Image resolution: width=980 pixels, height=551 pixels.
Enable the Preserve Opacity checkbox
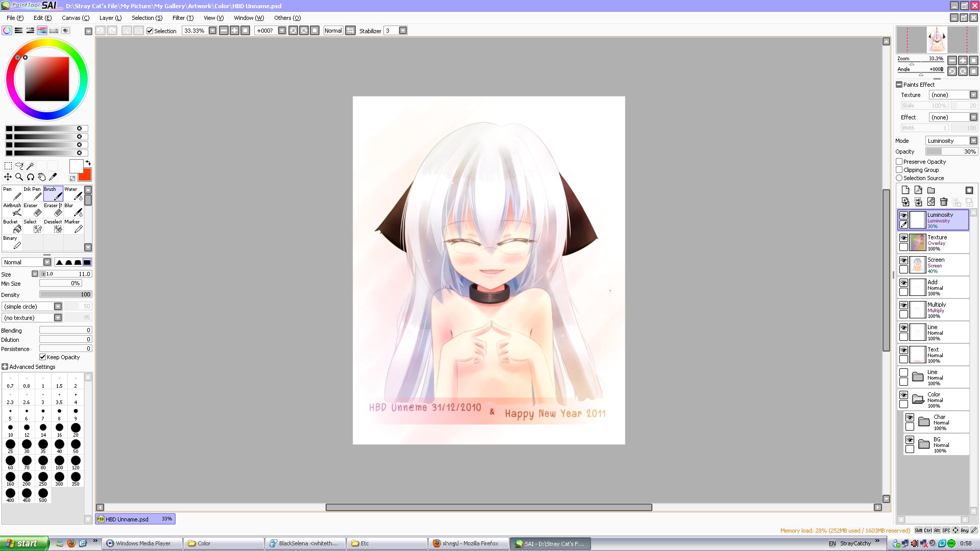(899, 162)
